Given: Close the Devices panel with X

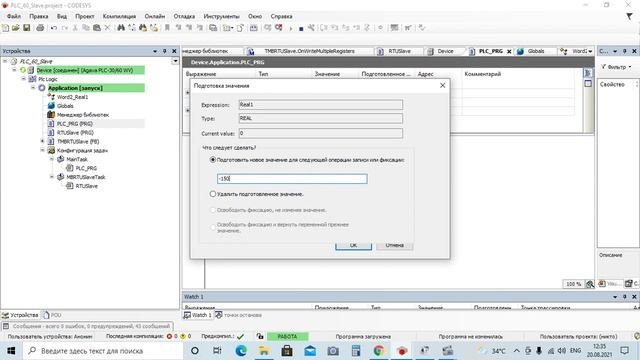Looking at the screenshot, I should click(174, 51).
